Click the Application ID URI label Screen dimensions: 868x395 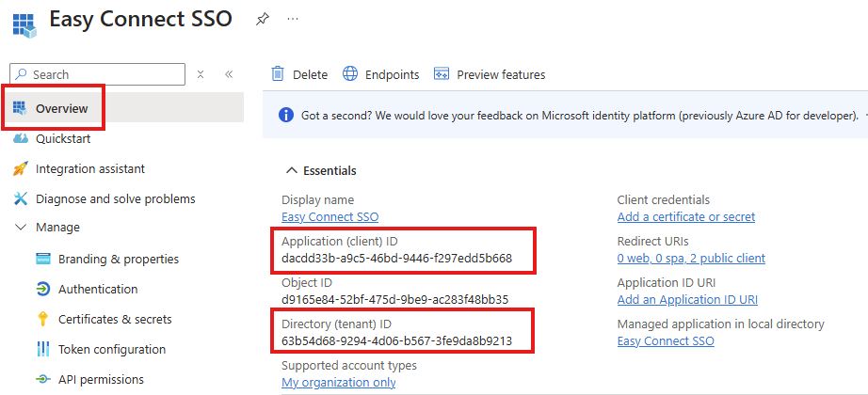pos(667,283)
